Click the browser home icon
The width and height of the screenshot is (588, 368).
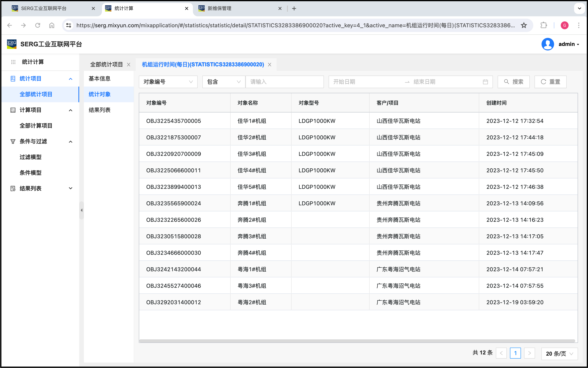52,25
